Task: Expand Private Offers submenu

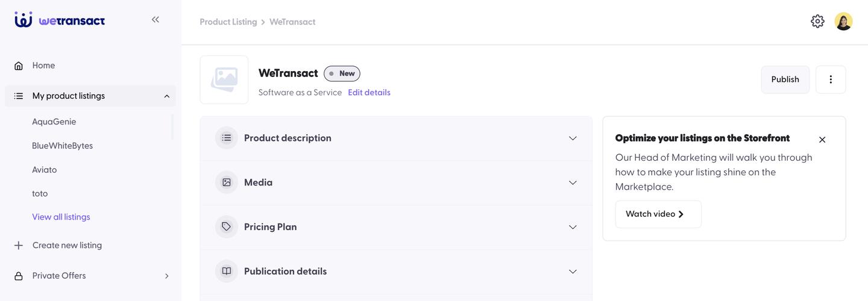Action: (x=167, y=276)
